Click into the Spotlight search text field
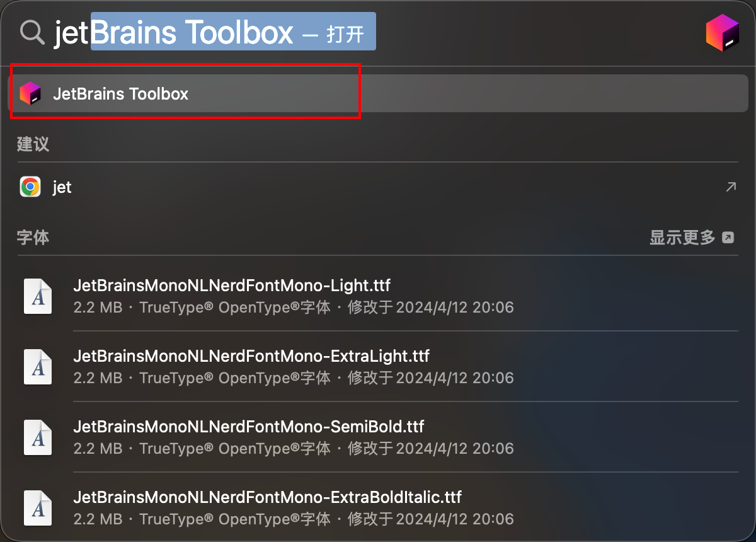The width and height of the screenshot is (756, 542). [372, 32]
